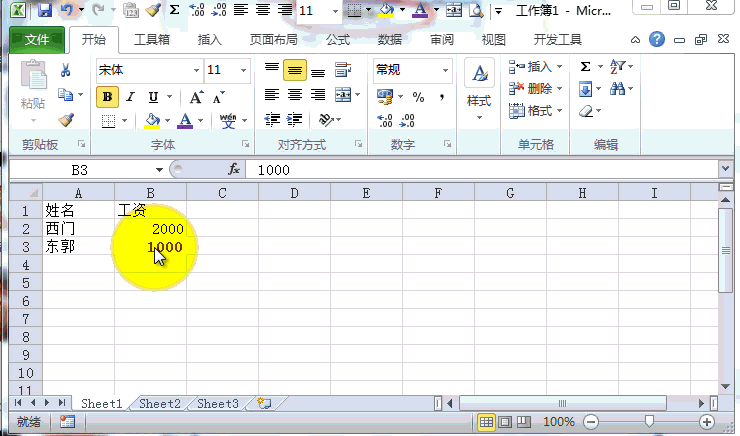The width and height of the screenshot is (740, 436).
Task: Click the align text left icon
Action: (272, 96)
